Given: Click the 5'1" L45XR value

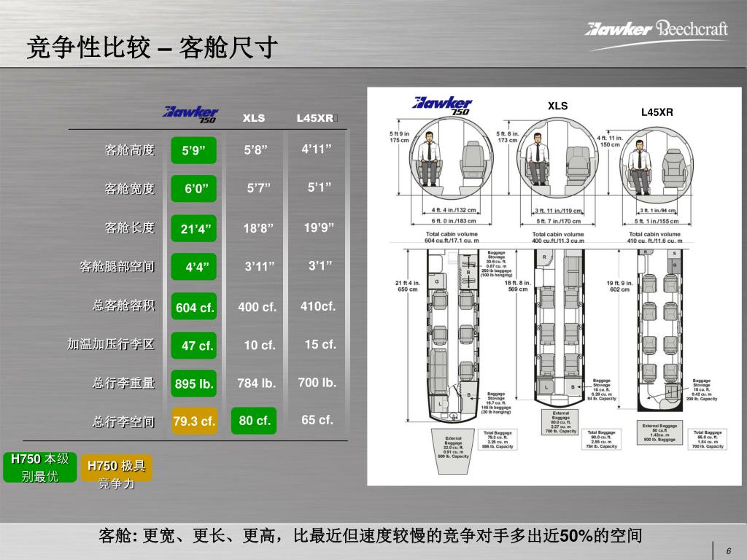Looking at the screenshot, I should (320, 187).
